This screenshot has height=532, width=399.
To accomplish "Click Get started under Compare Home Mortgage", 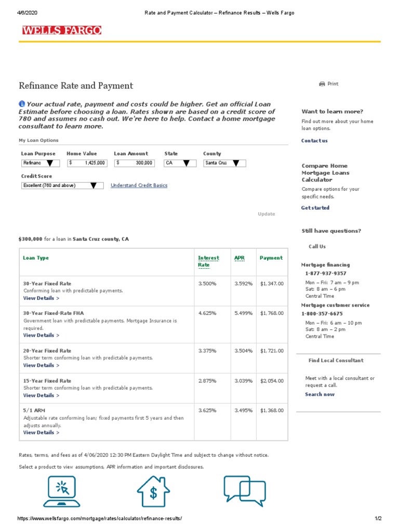I will [315, 208].
